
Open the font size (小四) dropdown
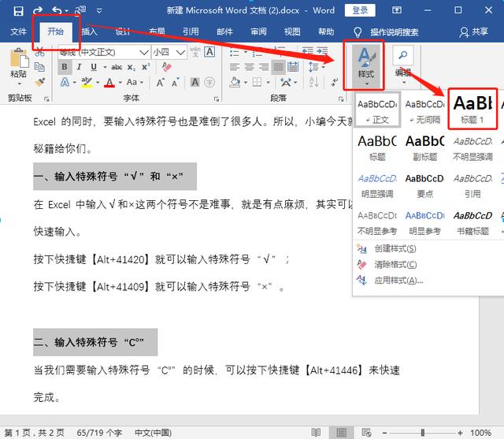click(x=180, y=52)
